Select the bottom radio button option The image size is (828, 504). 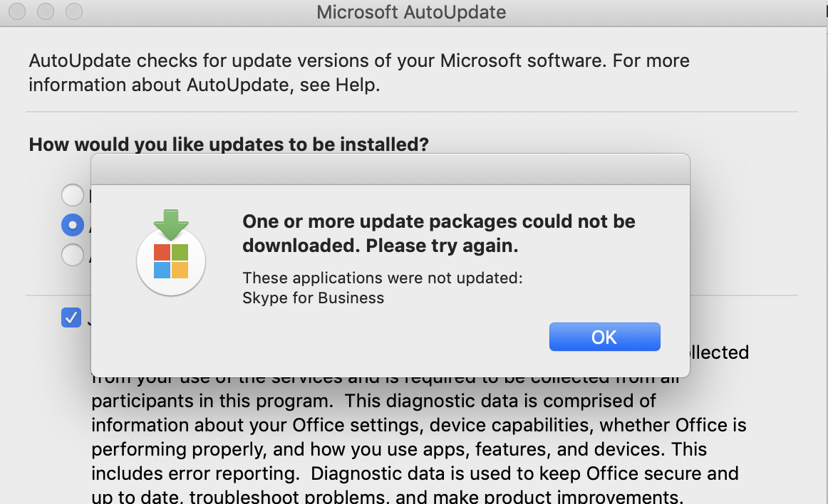[x=73, y=255]
